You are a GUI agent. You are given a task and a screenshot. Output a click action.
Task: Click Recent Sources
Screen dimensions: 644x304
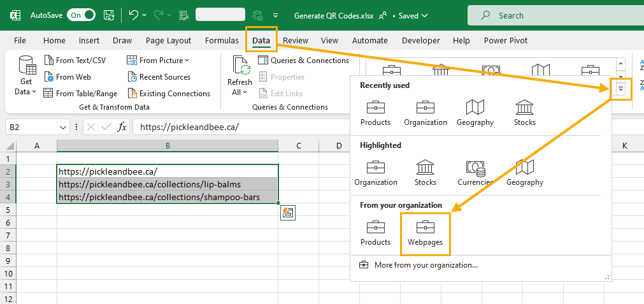pyautogui.click(x=159, y=77)
